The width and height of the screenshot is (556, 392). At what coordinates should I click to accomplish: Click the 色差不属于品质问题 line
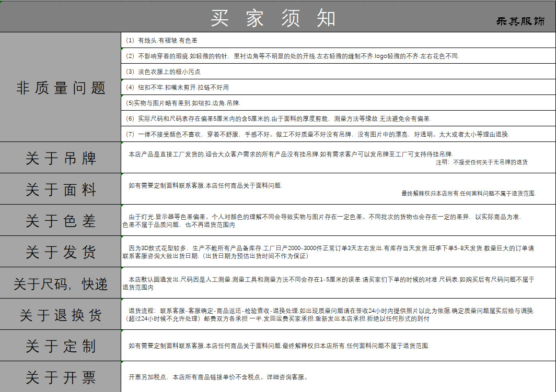tap(179, 225)
